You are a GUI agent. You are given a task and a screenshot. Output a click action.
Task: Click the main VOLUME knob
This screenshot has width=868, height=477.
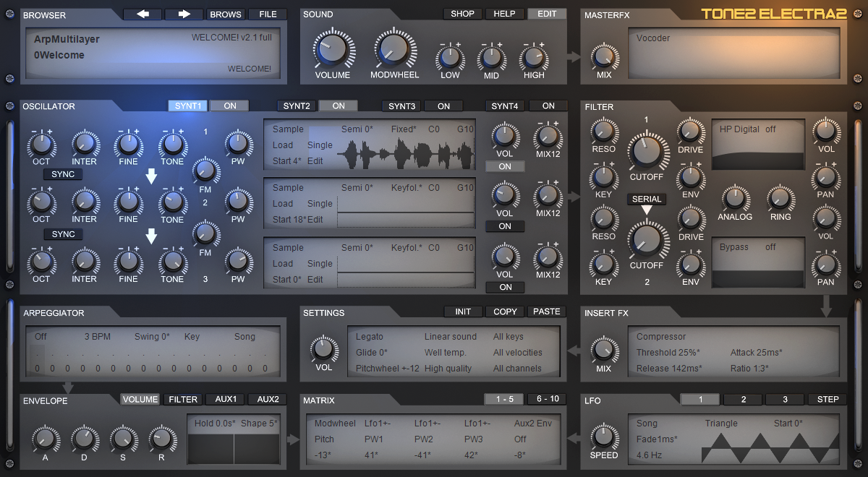[332, 50]
